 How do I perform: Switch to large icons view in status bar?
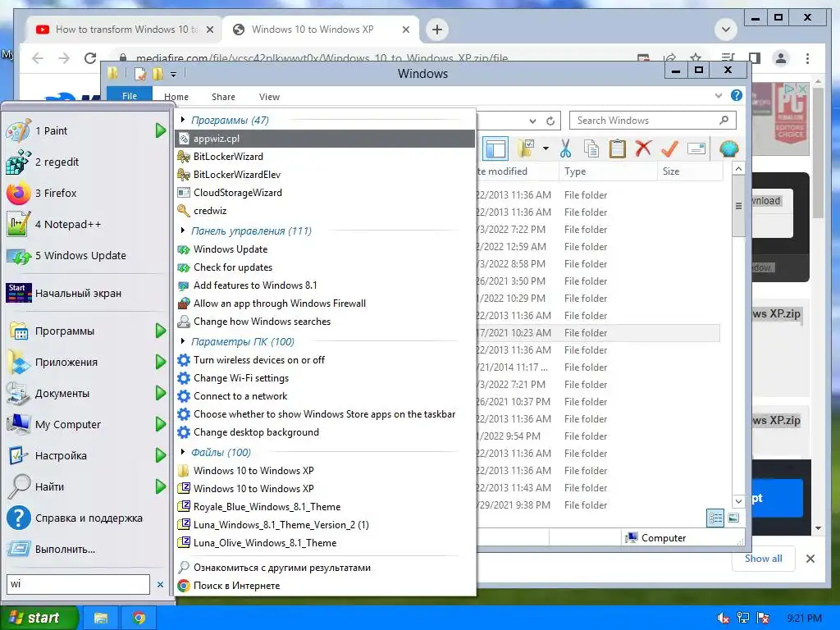[733, 518]
